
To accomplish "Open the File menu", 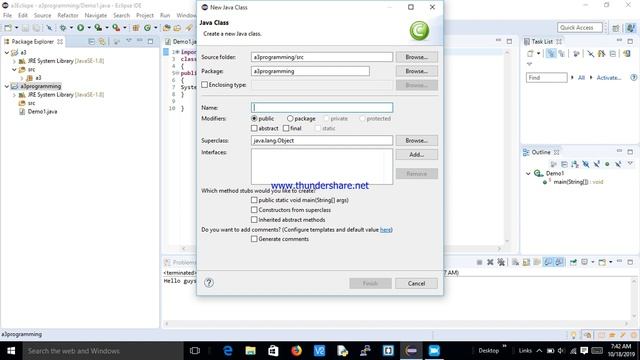I will pos(7,15).
